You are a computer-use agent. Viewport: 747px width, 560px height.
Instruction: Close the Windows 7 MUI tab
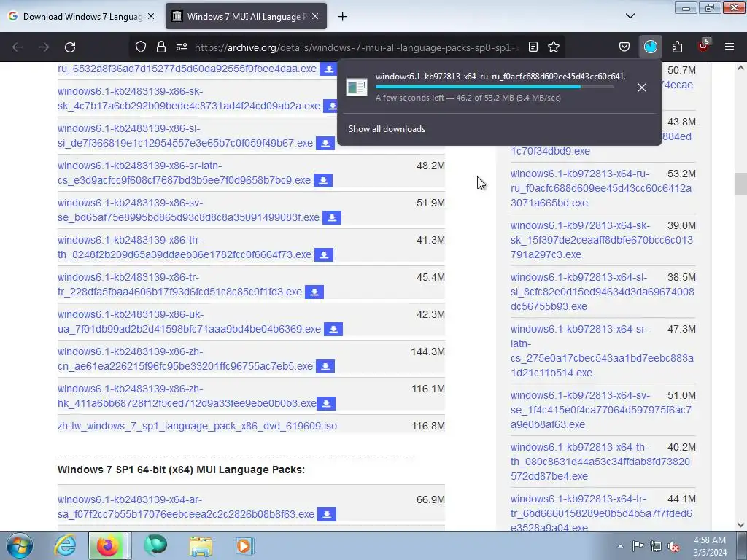click(x=315, y=17)
